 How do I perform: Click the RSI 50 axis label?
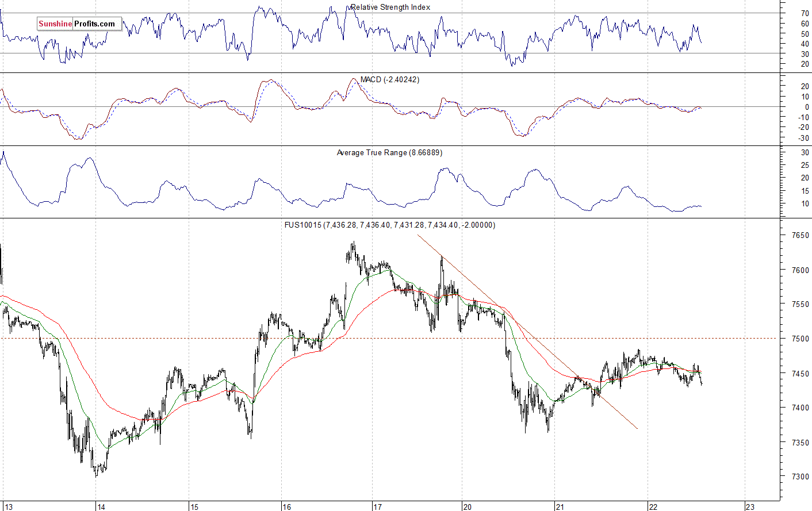point(805,34)
